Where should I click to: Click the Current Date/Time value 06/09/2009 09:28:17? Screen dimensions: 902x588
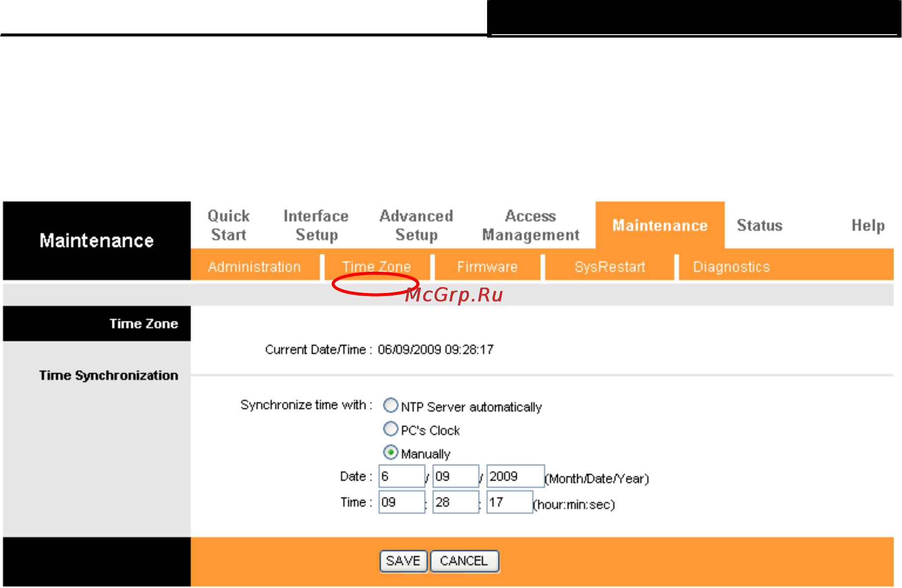coord(436,349)
